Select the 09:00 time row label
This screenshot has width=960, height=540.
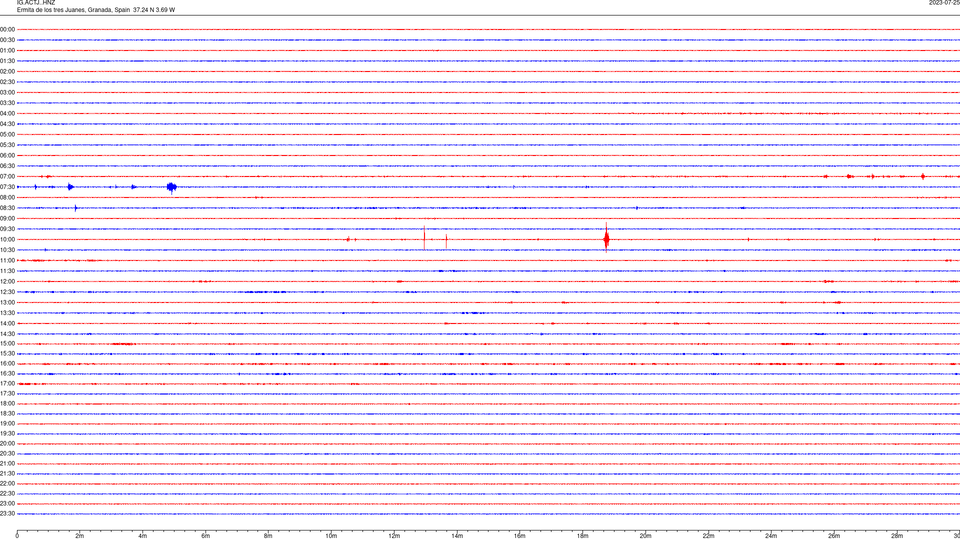[7, 219]
